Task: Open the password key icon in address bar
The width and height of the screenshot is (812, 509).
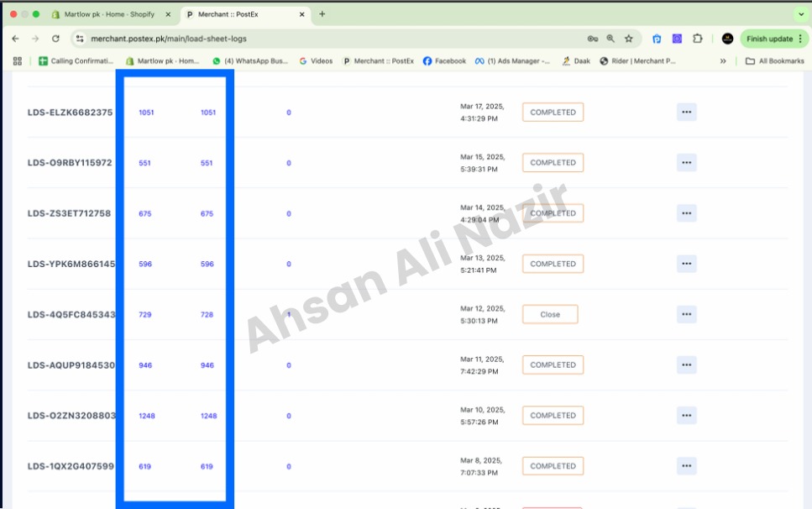Action: tap(593, 39)
